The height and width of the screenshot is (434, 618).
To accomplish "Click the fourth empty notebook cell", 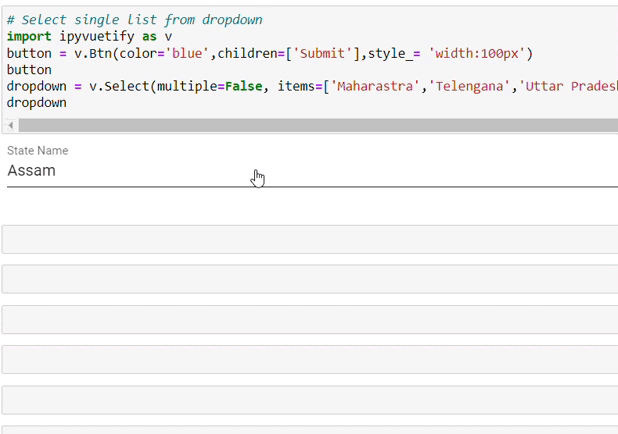I will (310, 359).
